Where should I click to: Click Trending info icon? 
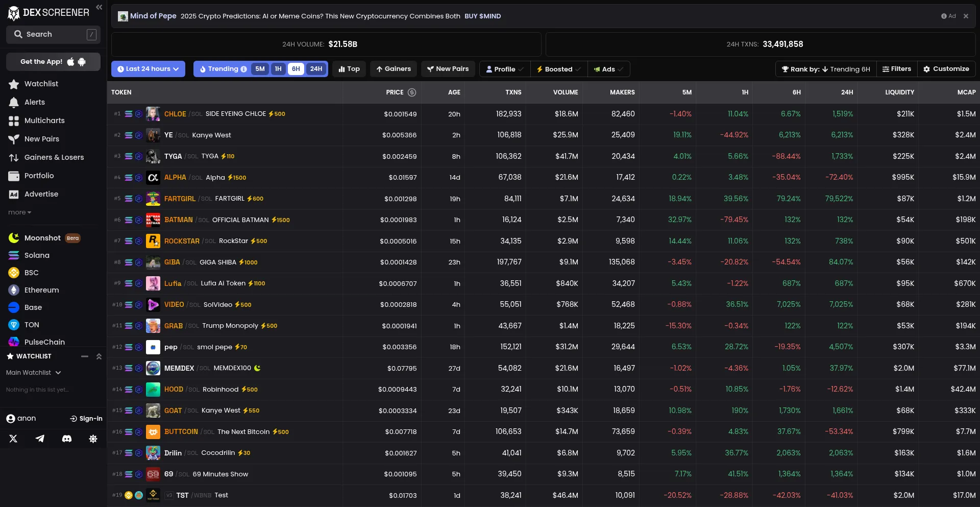tap(243, 69)
